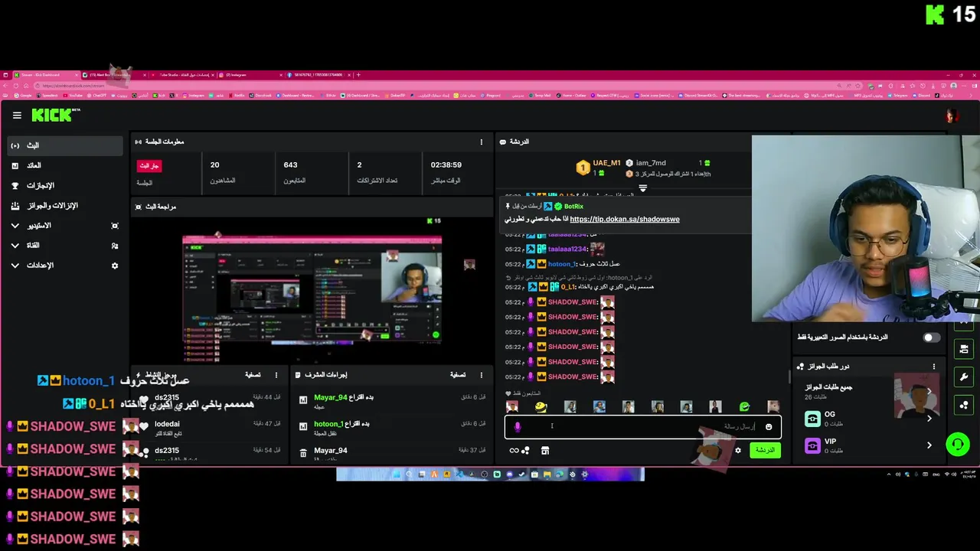980x551 pixels.
Task: Open the العائد (Revenue) sidebar page
Action: pyautogui.click(x=65, y=165)
